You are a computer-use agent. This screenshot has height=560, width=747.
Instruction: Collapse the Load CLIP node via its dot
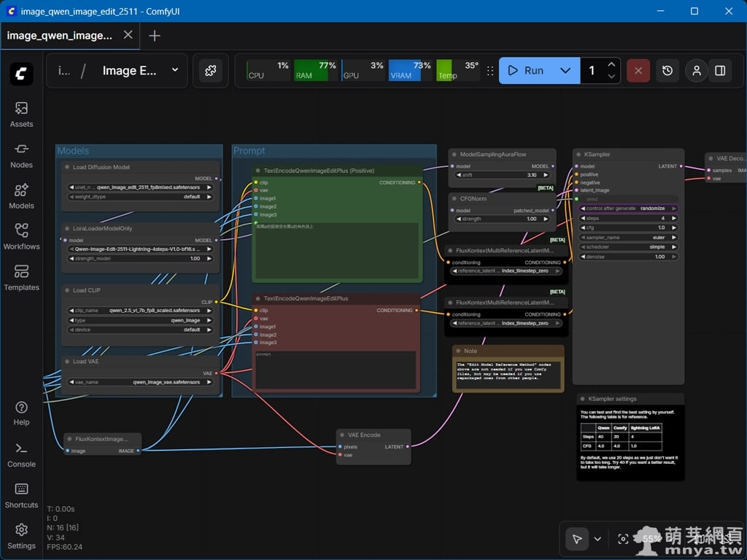[66, 290]
